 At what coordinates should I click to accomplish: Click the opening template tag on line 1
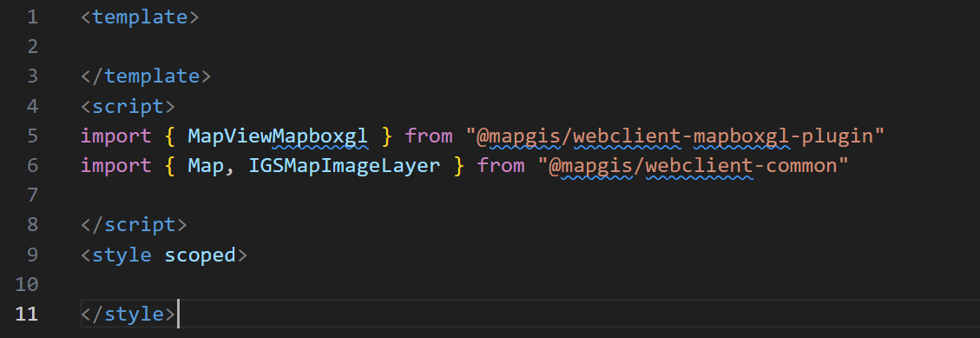pyautogui.click(x=140, y=17)
